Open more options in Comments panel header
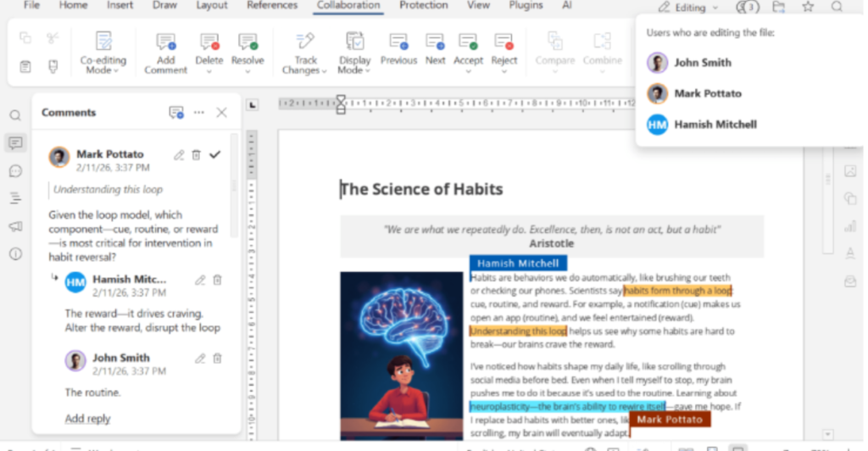Screen dimensions: 868x451 pos(199,113)
